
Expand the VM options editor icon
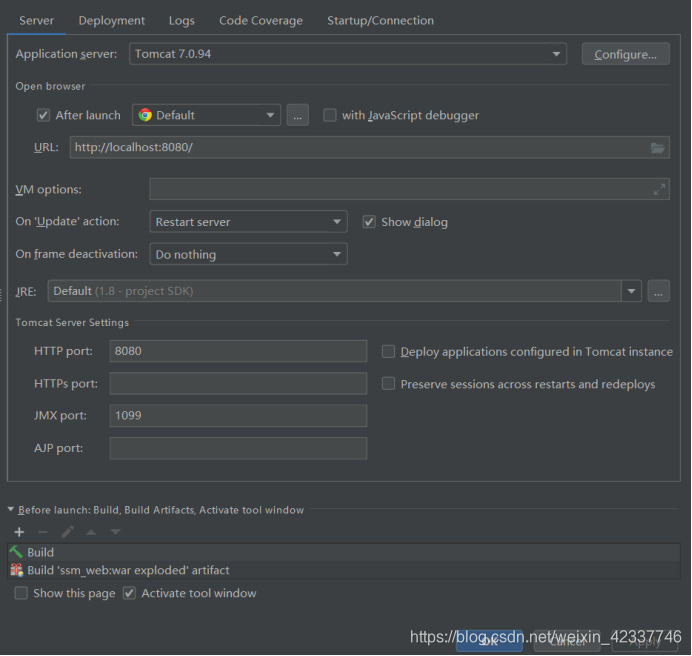(659, 189)
